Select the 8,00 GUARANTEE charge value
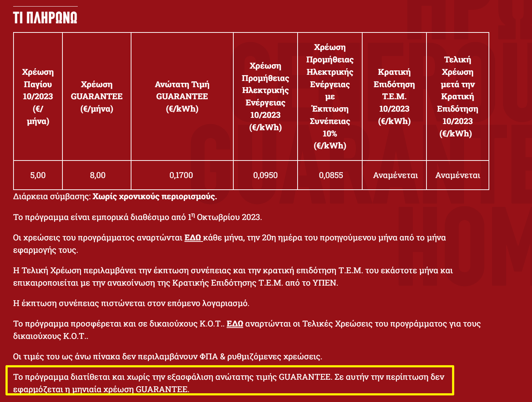Viewport: 532px width, 402px height. tap(97, 175)
